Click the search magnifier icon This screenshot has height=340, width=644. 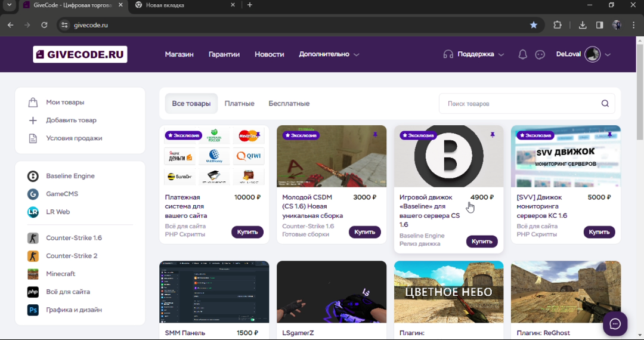[x=605, y=104]
